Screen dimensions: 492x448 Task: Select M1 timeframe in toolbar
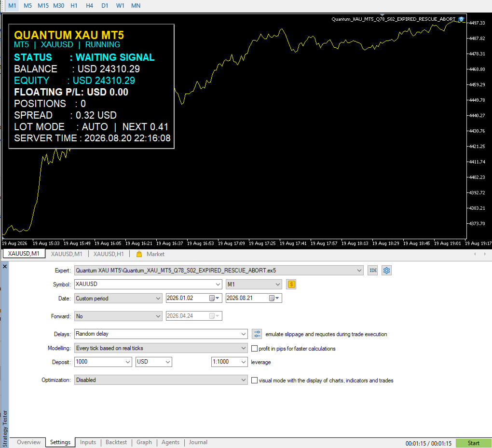click(x=12, y=6)
